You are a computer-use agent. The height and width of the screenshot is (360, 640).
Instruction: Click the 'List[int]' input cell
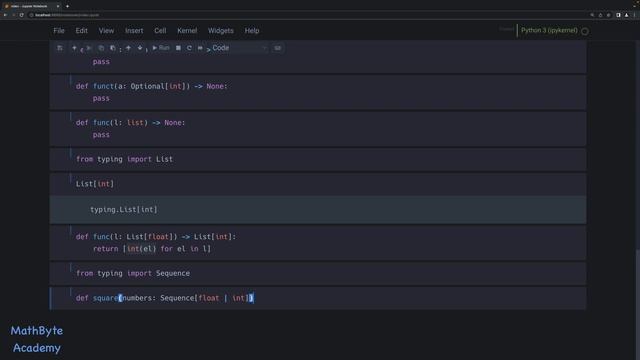pyautogui.click(x=318, y=184)
